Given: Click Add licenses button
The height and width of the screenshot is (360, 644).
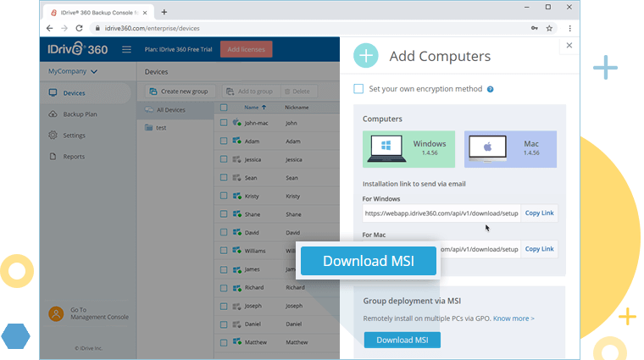Looking at the screenshot, I should pos(246,49).
